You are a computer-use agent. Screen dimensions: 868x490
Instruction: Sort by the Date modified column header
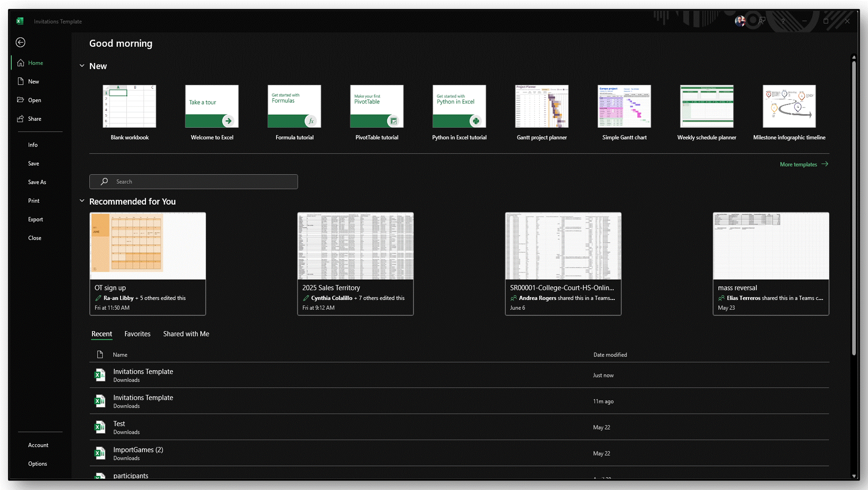tap(610, 355)
